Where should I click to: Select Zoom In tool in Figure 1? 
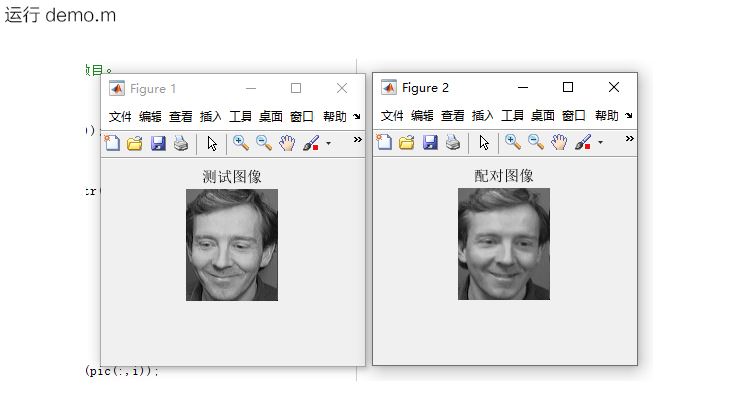click(241, 143)
